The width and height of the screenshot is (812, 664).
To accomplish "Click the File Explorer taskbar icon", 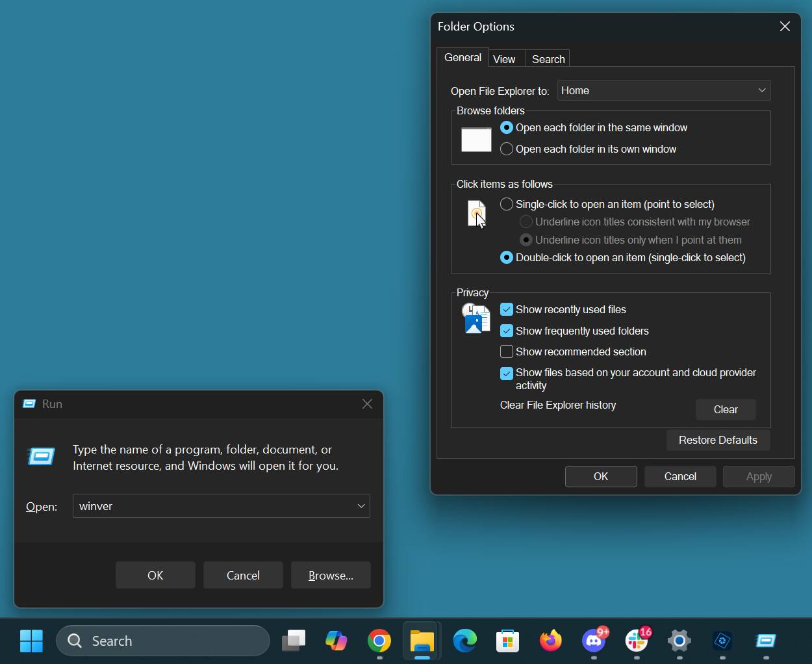I will [x=422, y=641].
